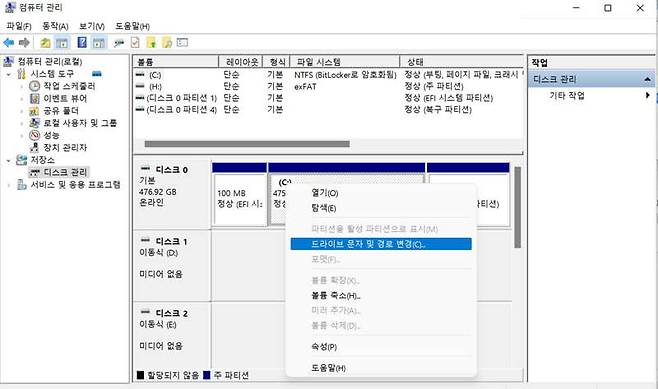Go forward with the right arrow toolbar icon

point(24,42)
